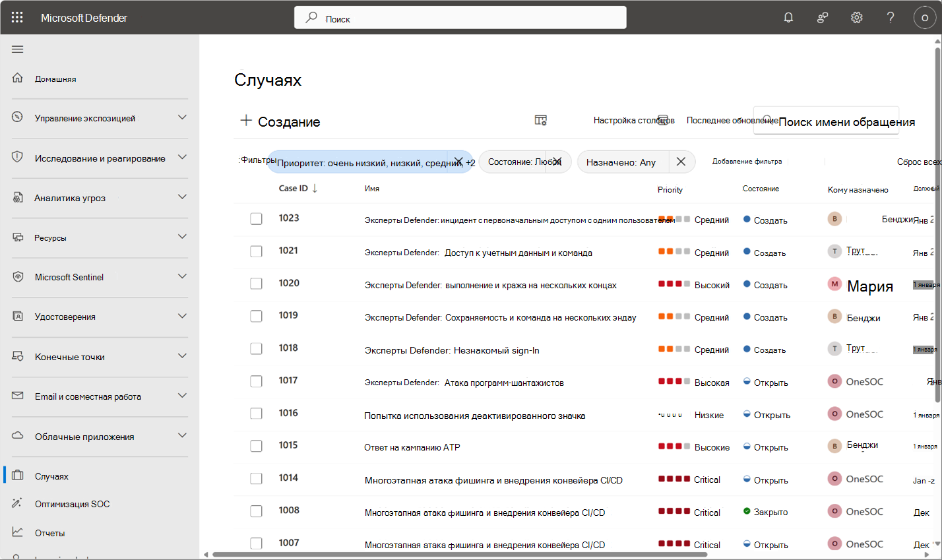Screen dimensions: 942x560
Task: Click the Case ID sort arrow
Action: [315, 188]
